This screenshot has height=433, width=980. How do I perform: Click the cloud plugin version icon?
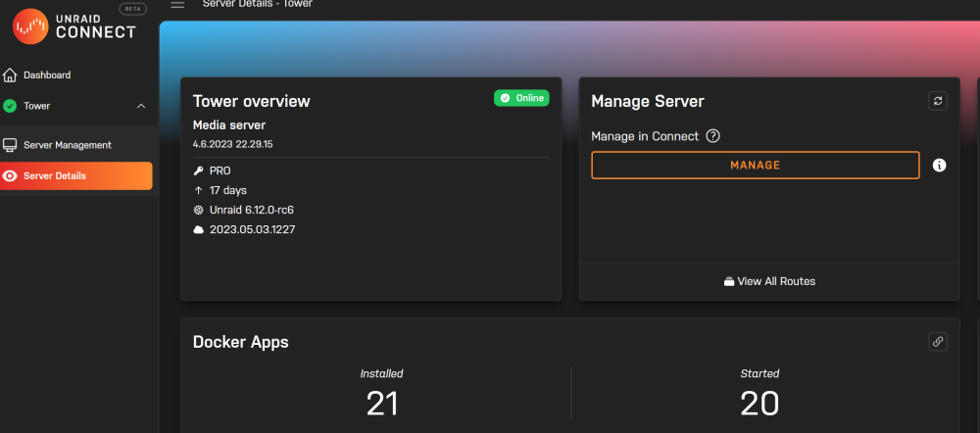click(x=199, y=230)
